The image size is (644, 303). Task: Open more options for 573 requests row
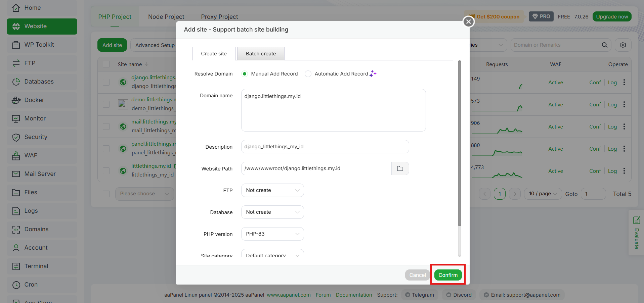[624, 104]
